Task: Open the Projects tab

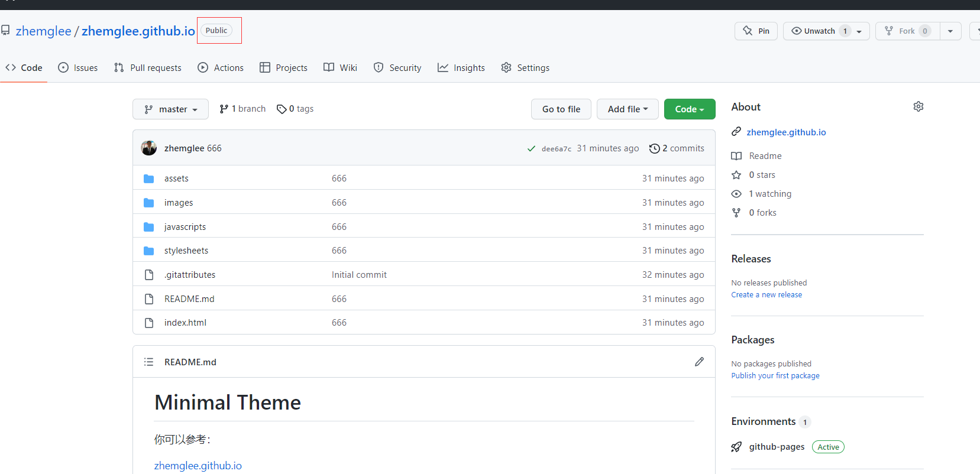Action: coord(284,68)
